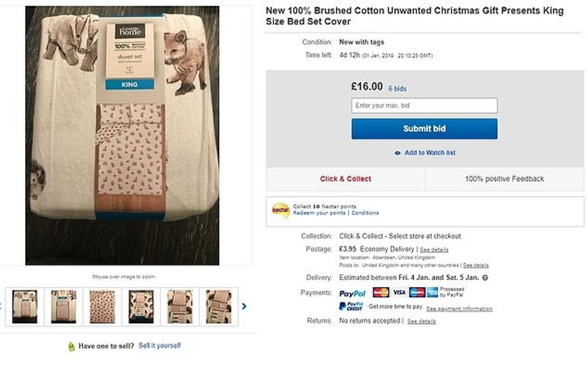Open the 6 bids history link
588x367 pixels.
tap(397, 89)
